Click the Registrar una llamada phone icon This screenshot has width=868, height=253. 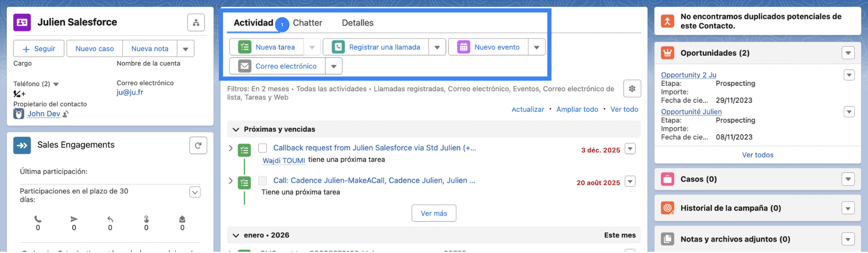click(x=338, y=47)
